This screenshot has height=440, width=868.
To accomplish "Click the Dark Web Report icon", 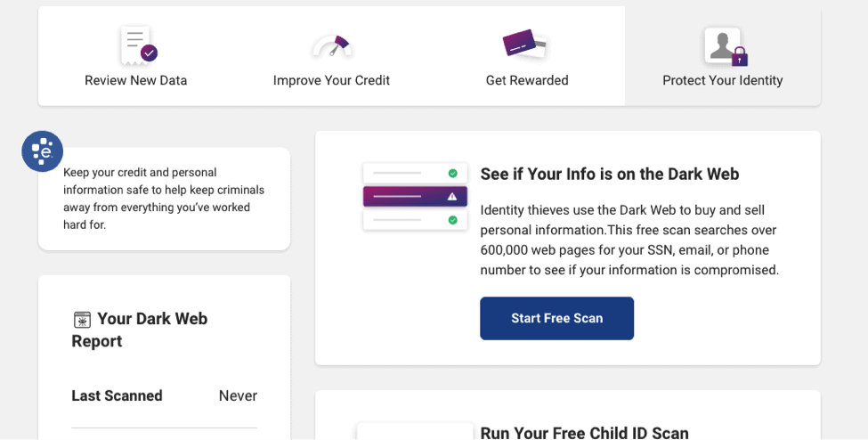I will (82, 320).
